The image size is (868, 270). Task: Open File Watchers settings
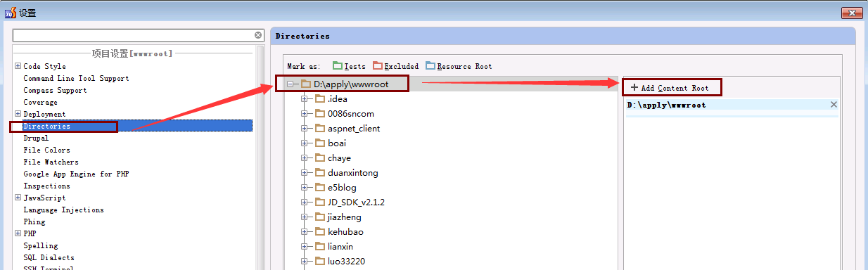(x=51, y=162)
